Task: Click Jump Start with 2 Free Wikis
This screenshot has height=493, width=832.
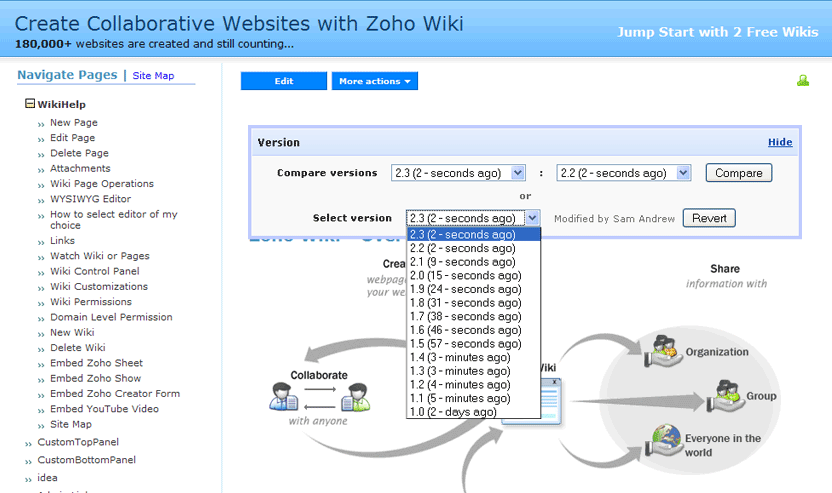Action: click(717, 32)
